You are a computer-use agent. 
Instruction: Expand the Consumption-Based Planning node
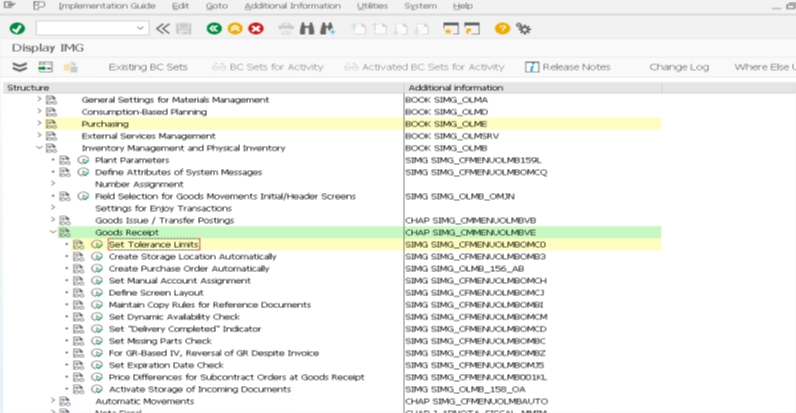click(39, 112)
